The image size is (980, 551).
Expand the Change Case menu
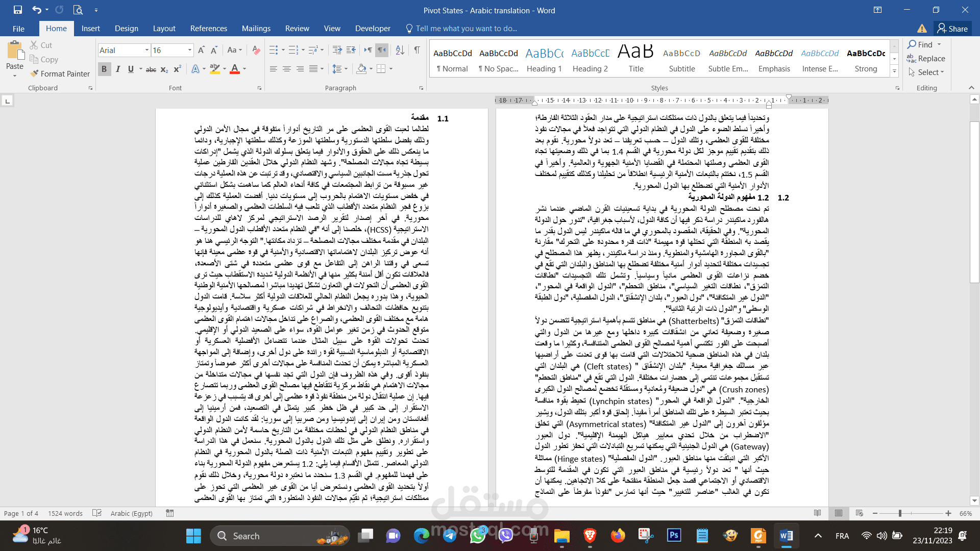click(x=234, y=50)
